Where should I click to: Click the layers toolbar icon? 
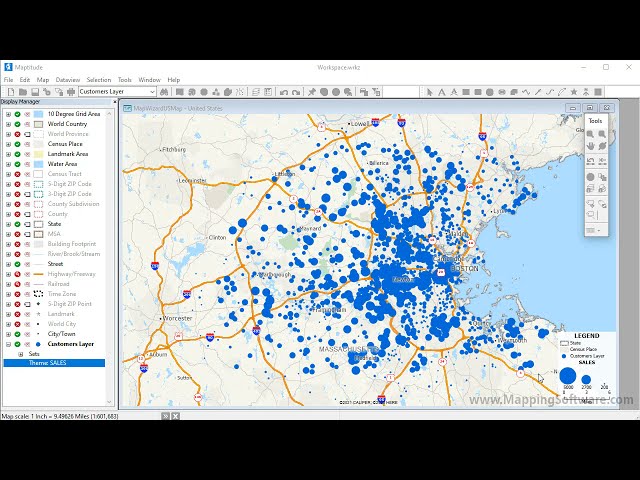point(256,92)
